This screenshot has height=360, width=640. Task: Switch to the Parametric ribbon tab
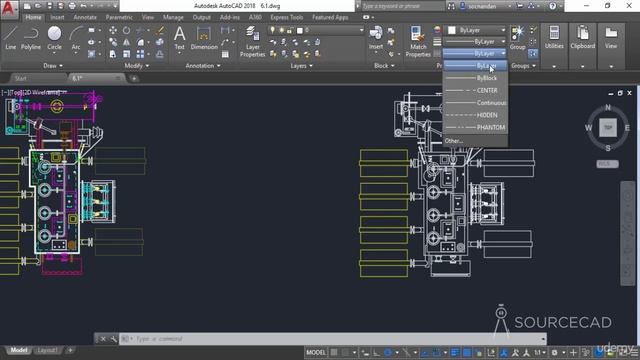(x=119, y=18)
